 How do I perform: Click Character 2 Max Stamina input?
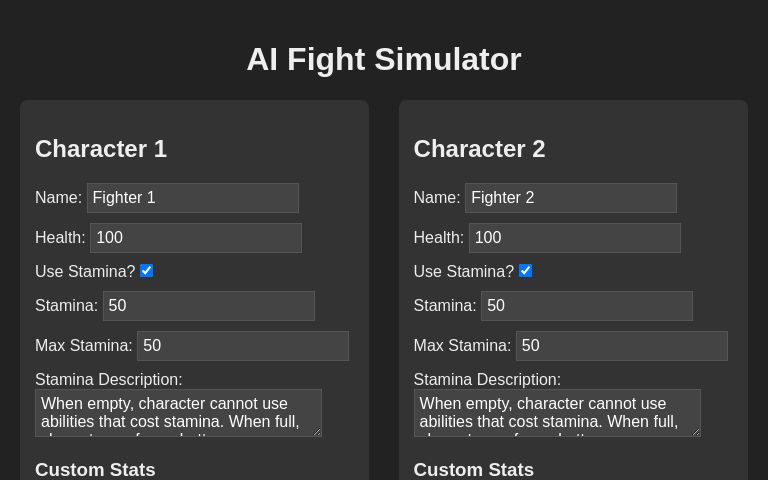coord(621,346)
